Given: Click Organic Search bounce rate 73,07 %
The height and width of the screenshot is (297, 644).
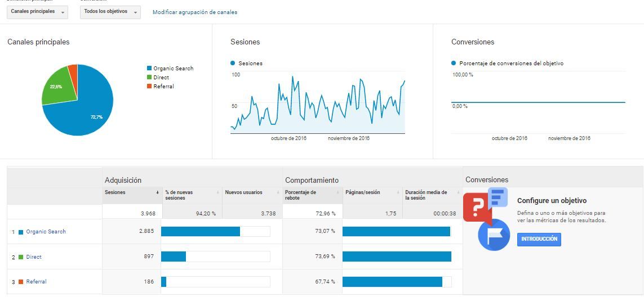Looking at the screenshot, I should pos(324,231).
